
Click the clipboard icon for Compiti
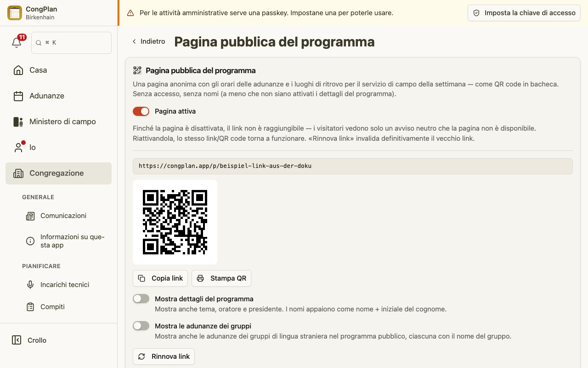(30, 307)
